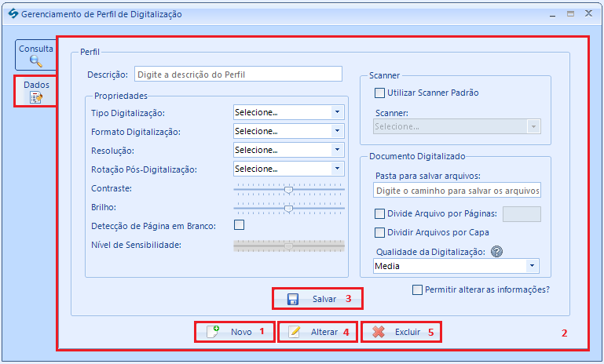Image resolution: width=604 pixels, height=364 pixels.
Task: Enable Utilizar Scanner Padrão checkbox
Action: coord(380,93)
